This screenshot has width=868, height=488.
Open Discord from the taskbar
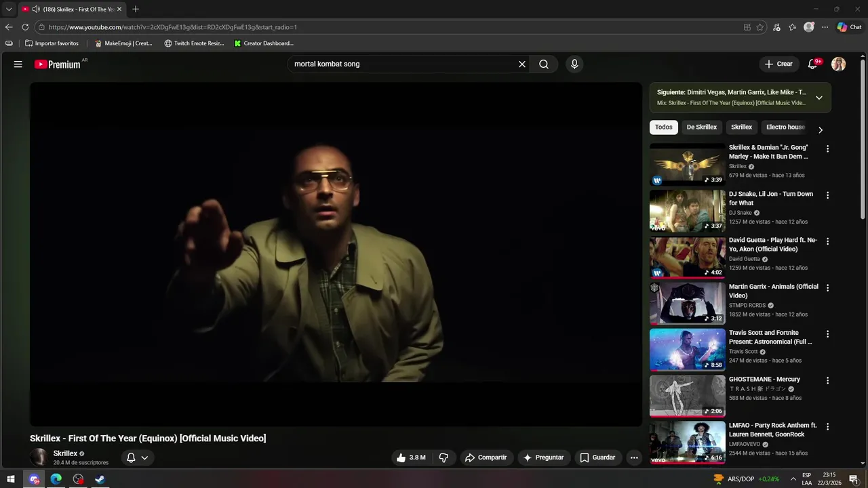tap(34, 479)
